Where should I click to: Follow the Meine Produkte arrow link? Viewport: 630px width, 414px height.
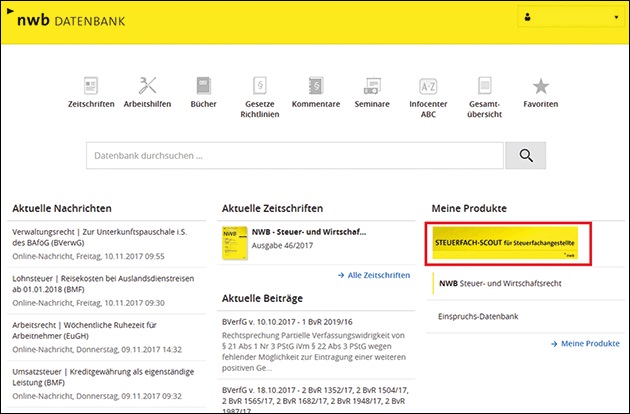[x=586, y=343]
